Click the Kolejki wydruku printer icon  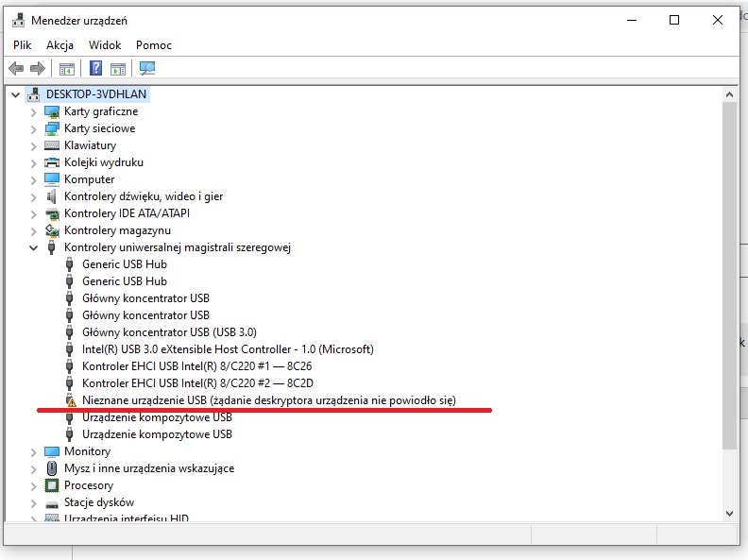[x=52, y=162]
